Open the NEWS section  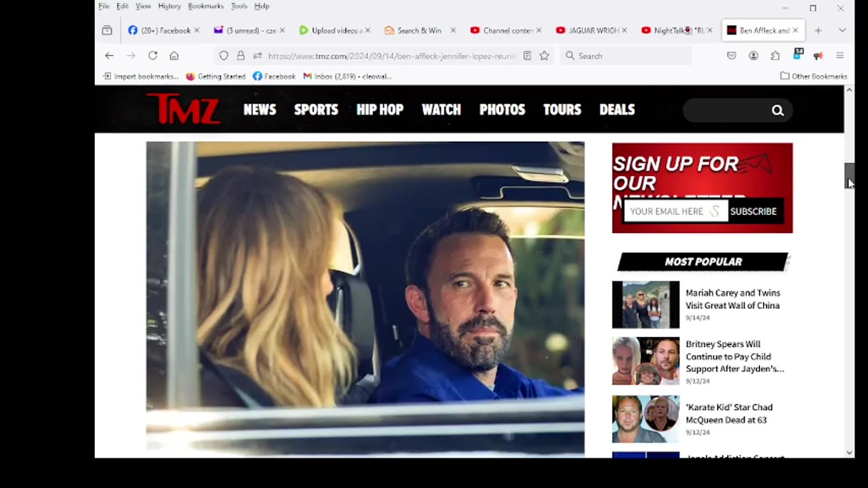click(x=260, y=110)
